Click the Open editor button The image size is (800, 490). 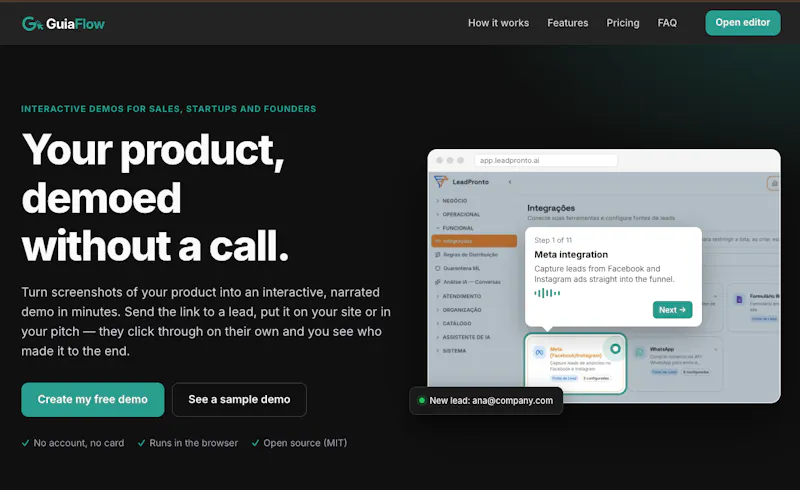(743, 23)
